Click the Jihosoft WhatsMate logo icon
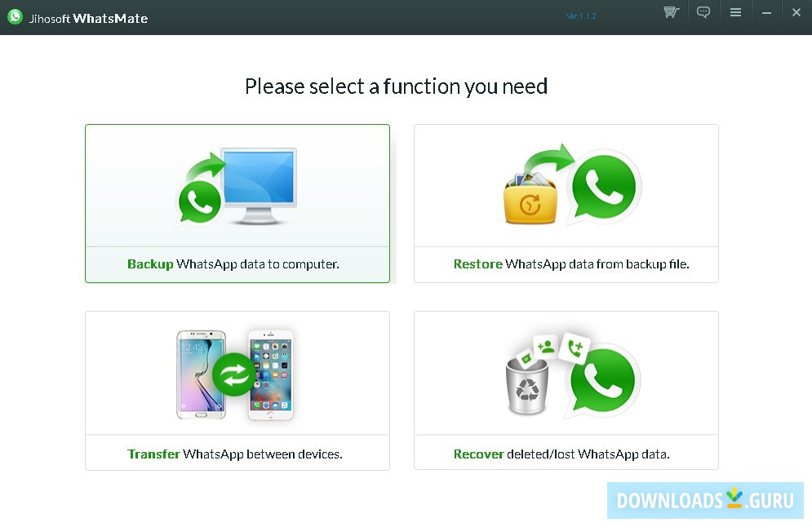812x527 pixels. tap(15, 16)
